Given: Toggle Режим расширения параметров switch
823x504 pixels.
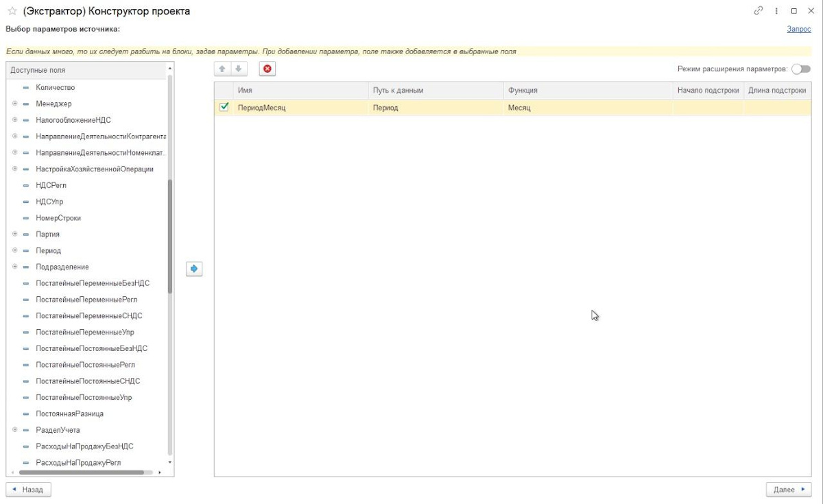Looking at the screenshot, I should 801,69.
